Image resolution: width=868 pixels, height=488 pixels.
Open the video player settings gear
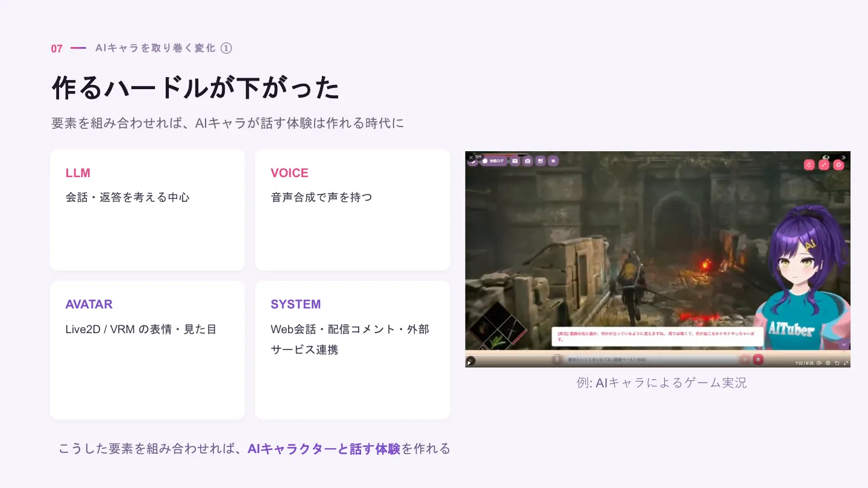click(828, 363)
